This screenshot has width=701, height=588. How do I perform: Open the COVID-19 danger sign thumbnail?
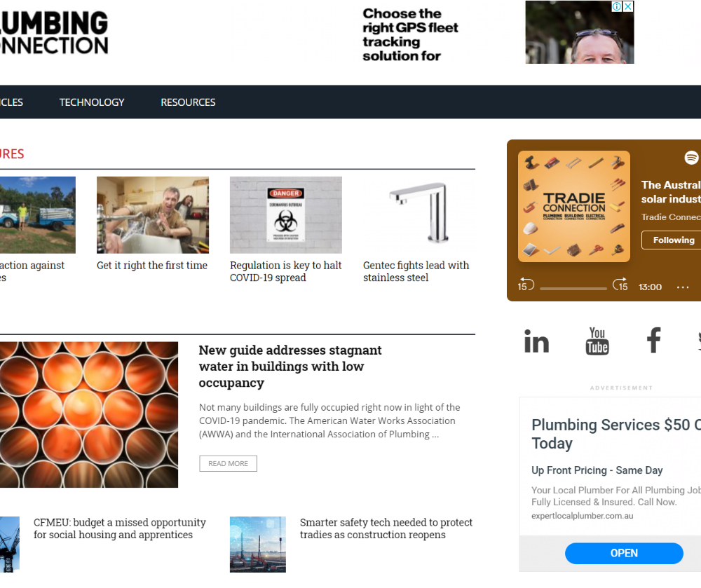[286, 215]
